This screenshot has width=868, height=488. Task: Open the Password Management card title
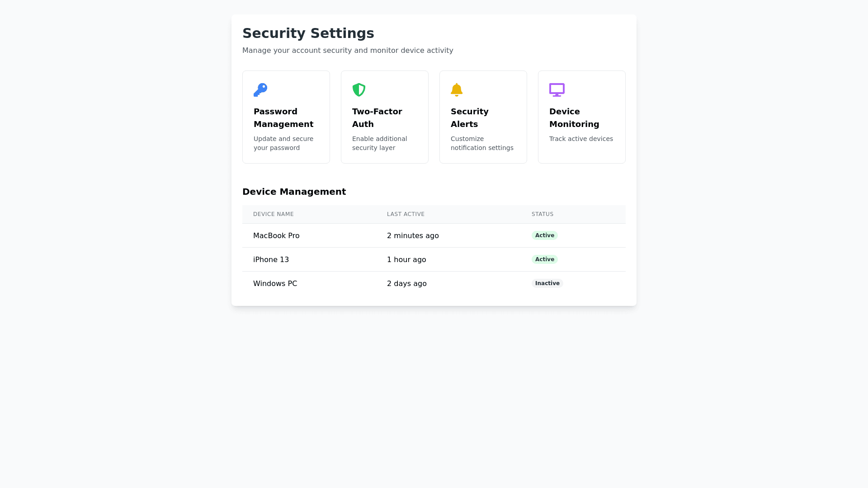point(283,118)
